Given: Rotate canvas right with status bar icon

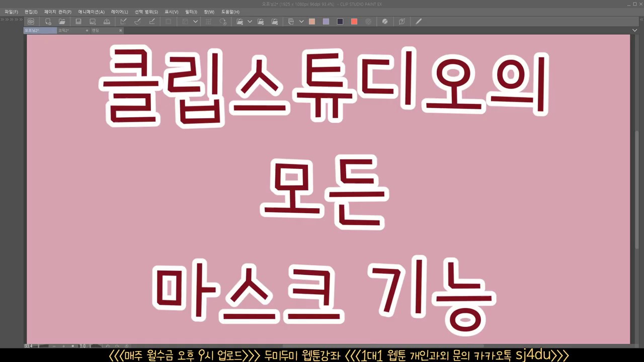Looking at the screenshot, I should coord(117,346).
